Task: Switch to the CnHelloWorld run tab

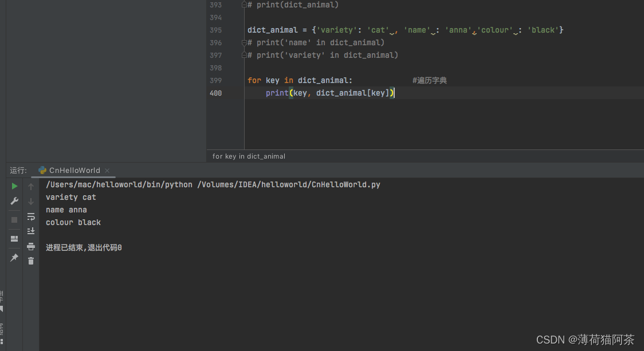Action: tap(74, 170)
